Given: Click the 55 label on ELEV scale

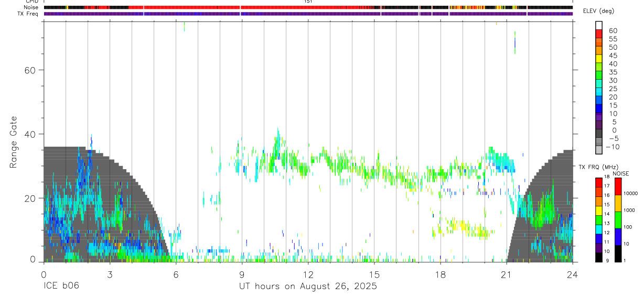Looking at the screenshot, I should (x=613, y=39).
